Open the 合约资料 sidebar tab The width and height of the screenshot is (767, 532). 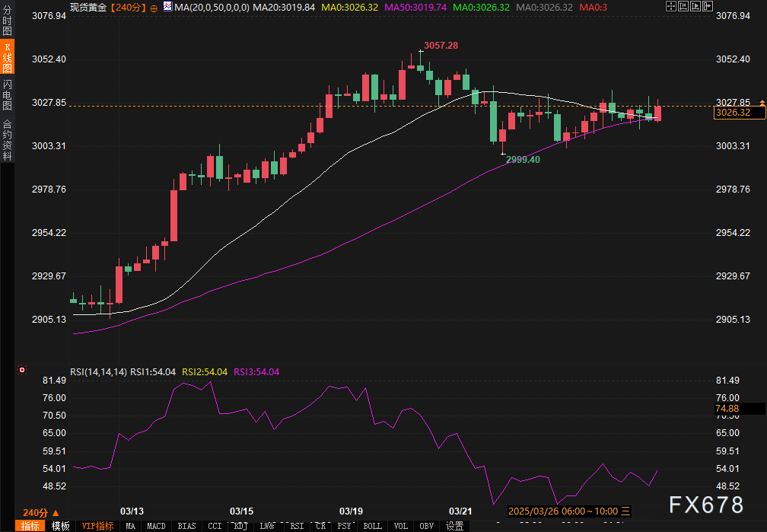pos(7,139)
